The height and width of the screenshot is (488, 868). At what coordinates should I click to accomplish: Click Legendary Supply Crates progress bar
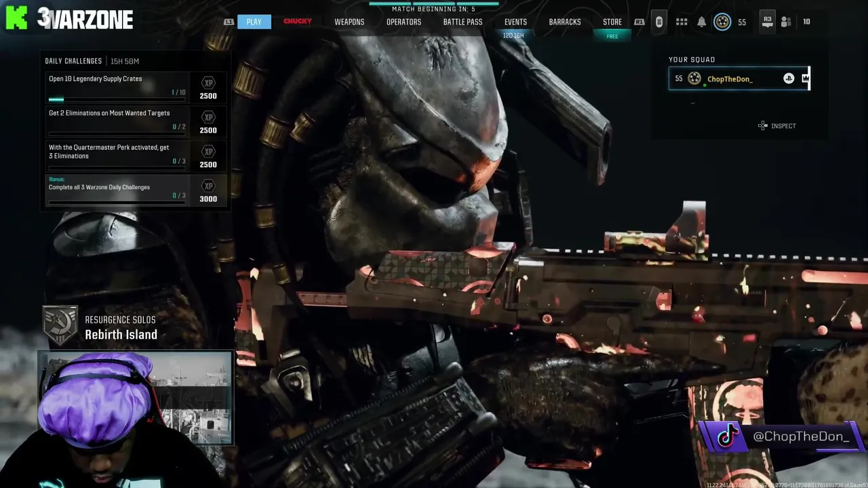(117, 100)
